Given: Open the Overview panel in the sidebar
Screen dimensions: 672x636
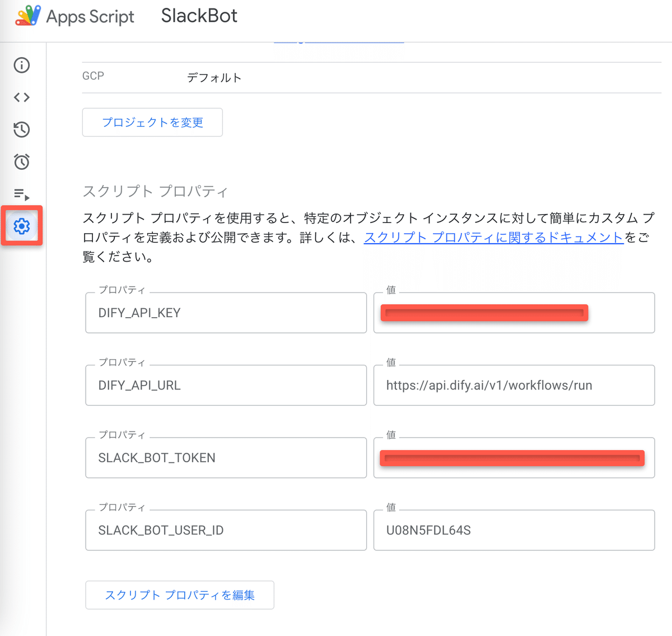Looking at the screenshot, I should coord(21,65).
